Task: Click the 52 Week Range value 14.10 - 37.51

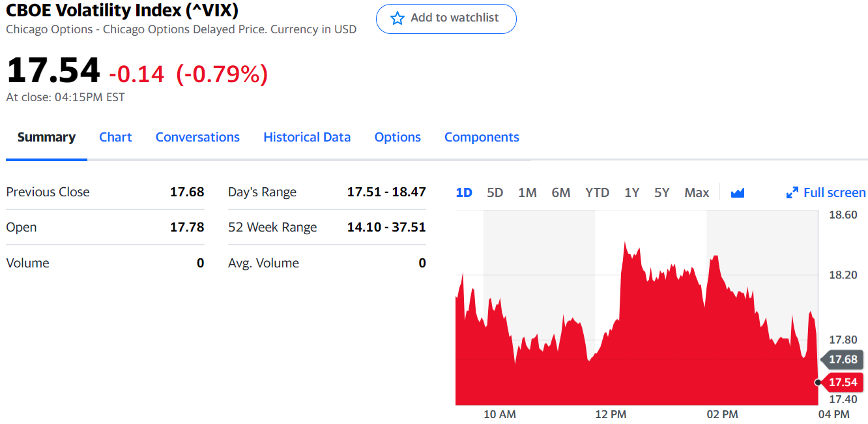Action: click(386, 227)
